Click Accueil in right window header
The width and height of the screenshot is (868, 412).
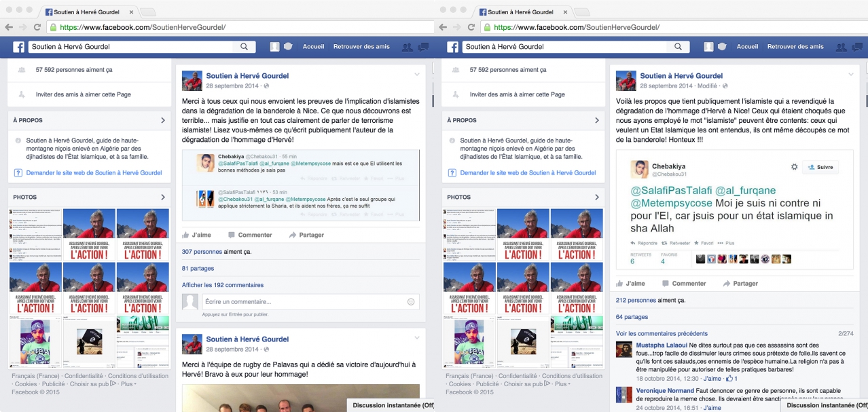(747, 47)
